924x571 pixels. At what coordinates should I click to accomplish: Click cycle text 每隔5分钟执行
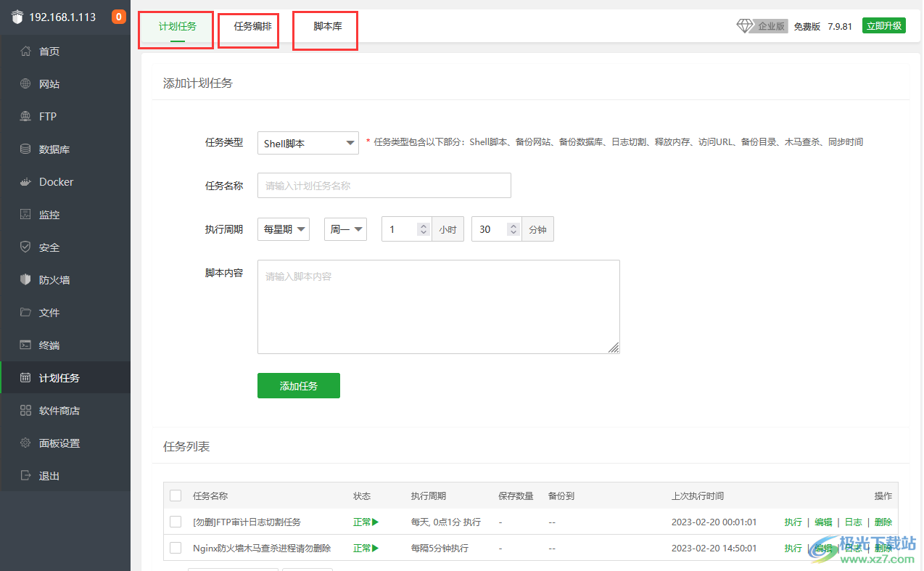[x=440, y=549]
